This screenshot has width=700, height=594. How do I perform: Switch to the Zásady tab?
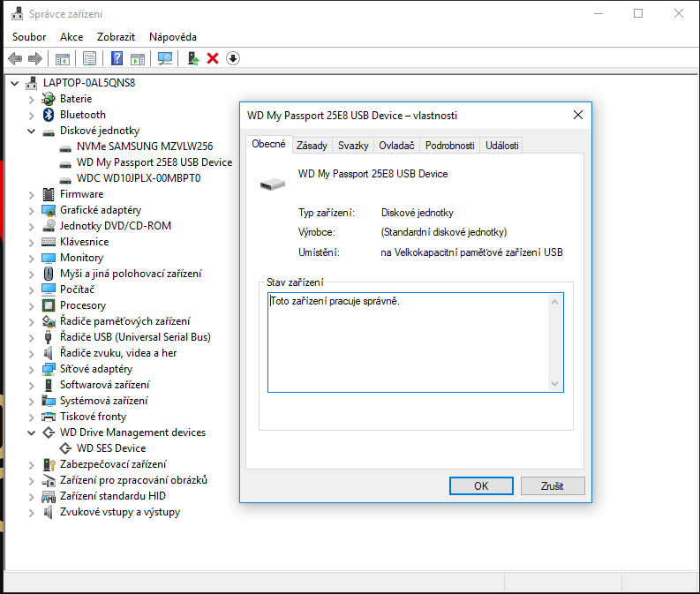tap(312, 146)
